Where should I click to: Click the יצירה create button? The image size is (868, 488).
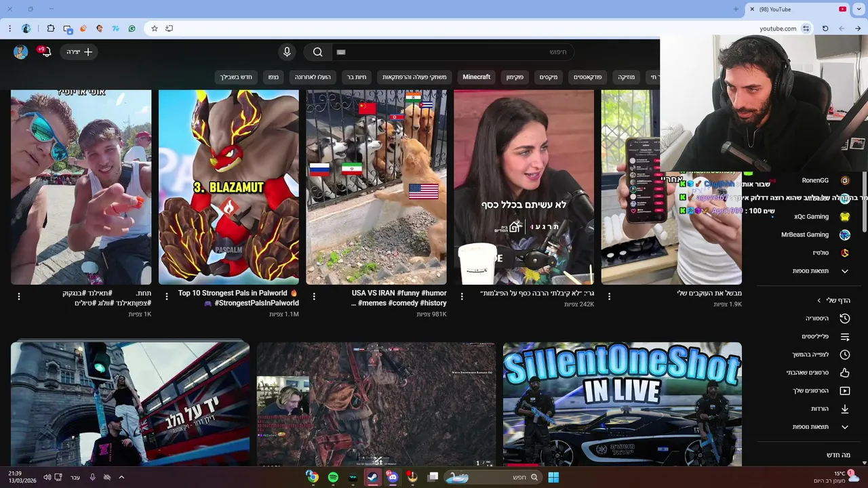79,52
